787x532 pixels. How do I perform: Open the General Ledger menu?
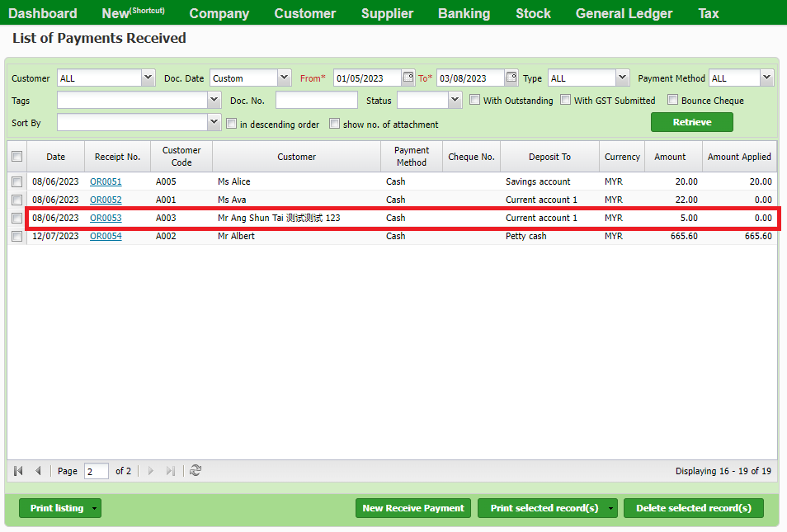coord(624,13)
